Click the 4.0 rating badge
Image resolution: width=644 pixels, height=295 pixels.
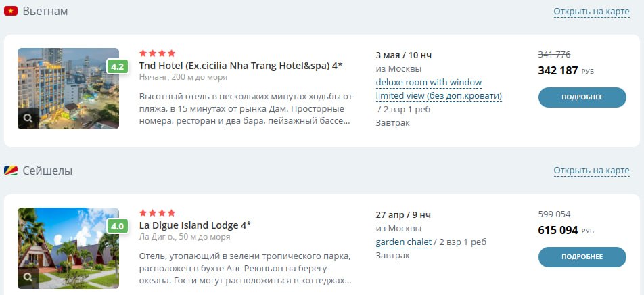tap(117, 226)
